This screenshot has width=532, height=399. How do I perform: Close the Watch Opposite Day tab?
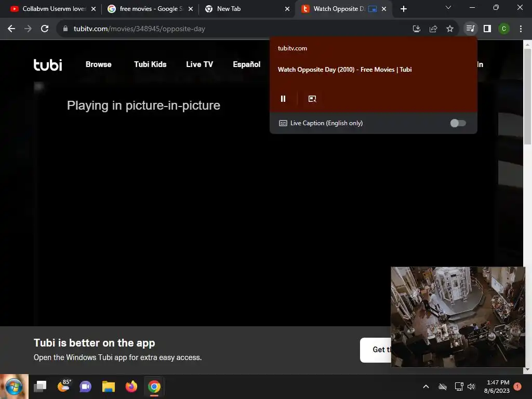point(384,9)
